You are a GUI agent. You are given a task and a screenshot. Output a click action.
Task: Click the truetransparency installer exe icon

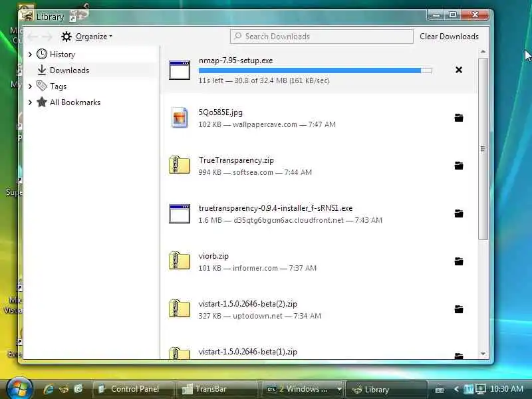point(180,213)
